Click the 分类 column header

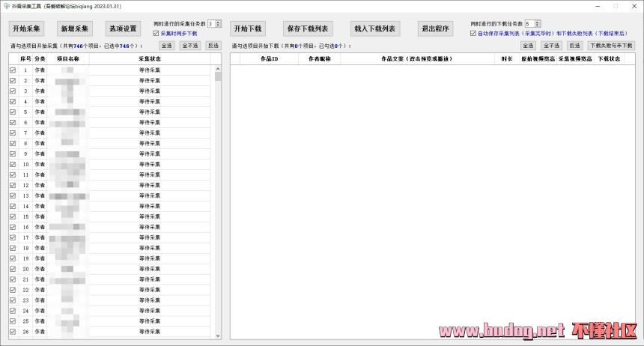(40, 59)
